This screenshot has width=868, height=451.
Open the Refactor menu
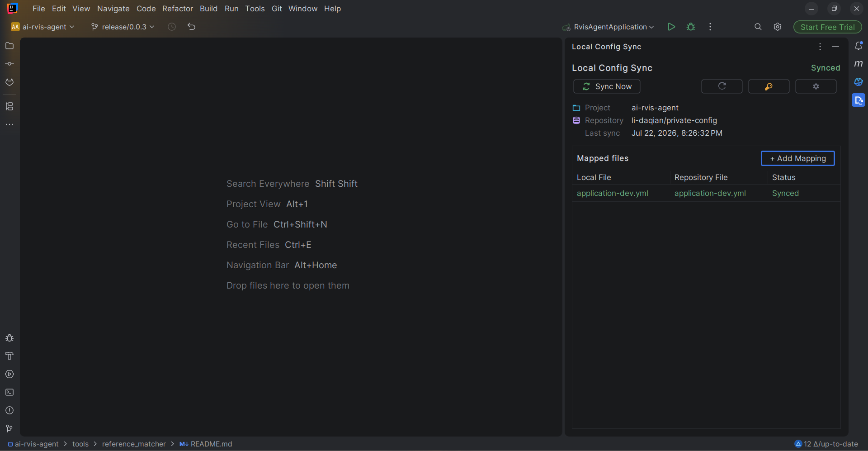click(178, 9)
